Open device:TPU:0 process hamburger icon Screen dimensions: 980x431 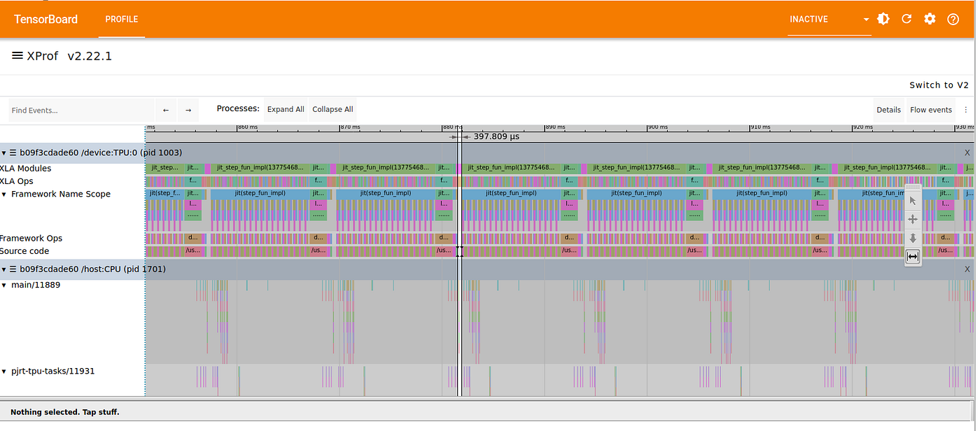(x=13, y=153)
